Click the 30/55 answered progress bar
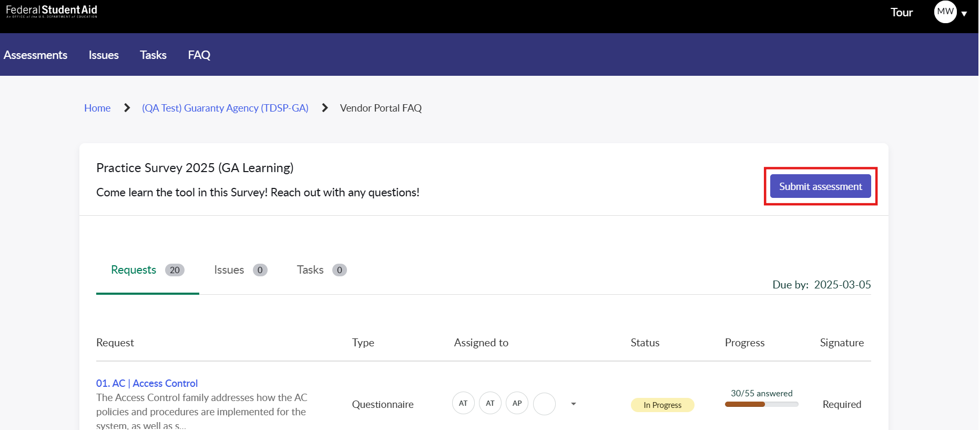Image resolution: width=980 pixels, height=430 pixels. pyautogui.click(x=761, y=404)
